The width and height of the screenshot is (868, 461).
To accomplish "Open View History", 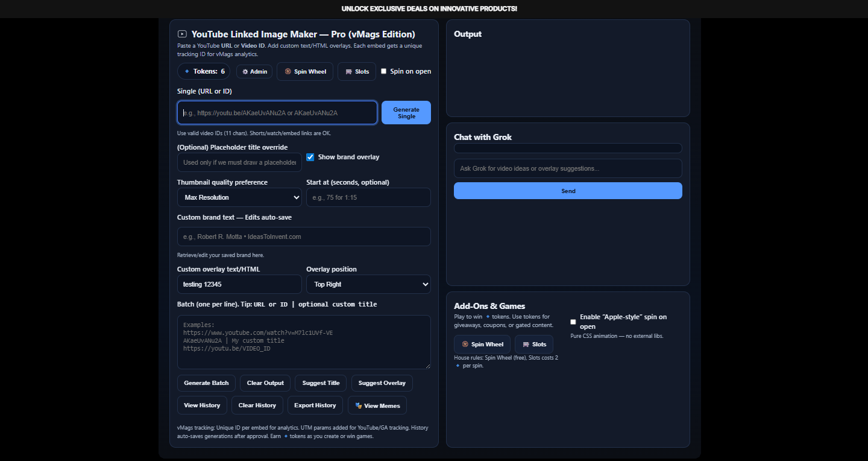I will [x=202, y=405].
